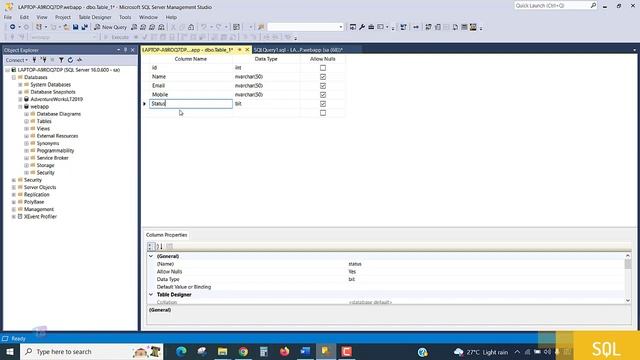Toggle Allow Nulls for the Email column
This screenshot has height=360, width=640.
coord(323,86)
